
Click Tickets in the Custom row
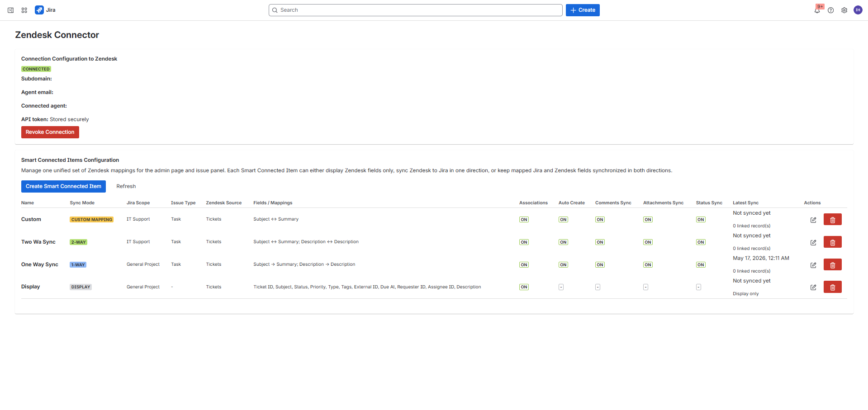tap(213, 219)
